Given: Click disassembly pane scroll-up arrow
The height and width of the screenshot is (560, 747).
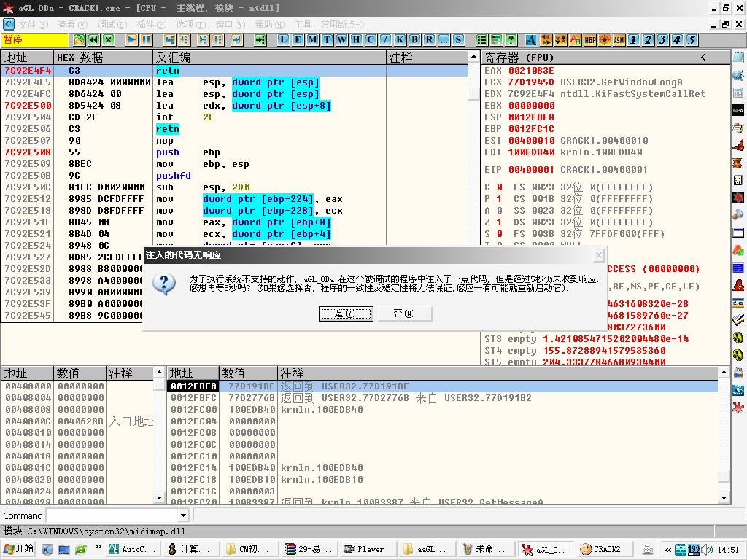Looking at the screenshot, I should (473, 57).
